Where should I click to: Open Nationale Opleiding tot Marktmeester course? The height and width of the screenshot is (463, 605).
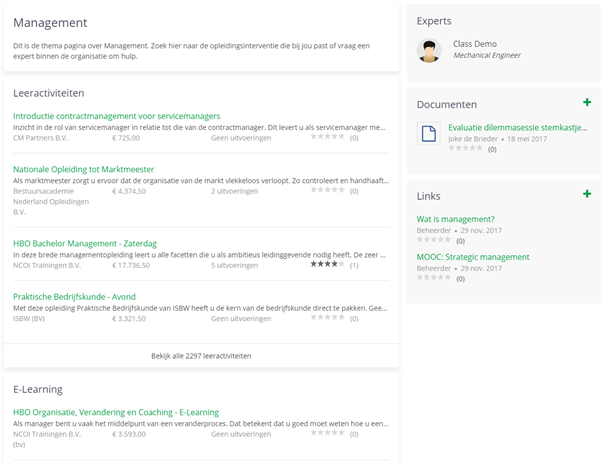coord(83,169)
